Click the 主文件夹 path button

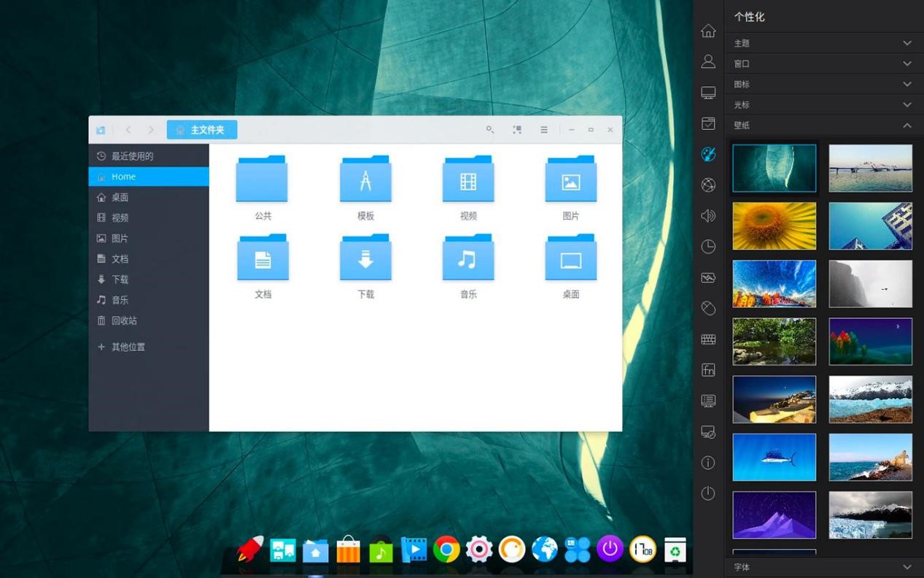click(x=202, y=130)
